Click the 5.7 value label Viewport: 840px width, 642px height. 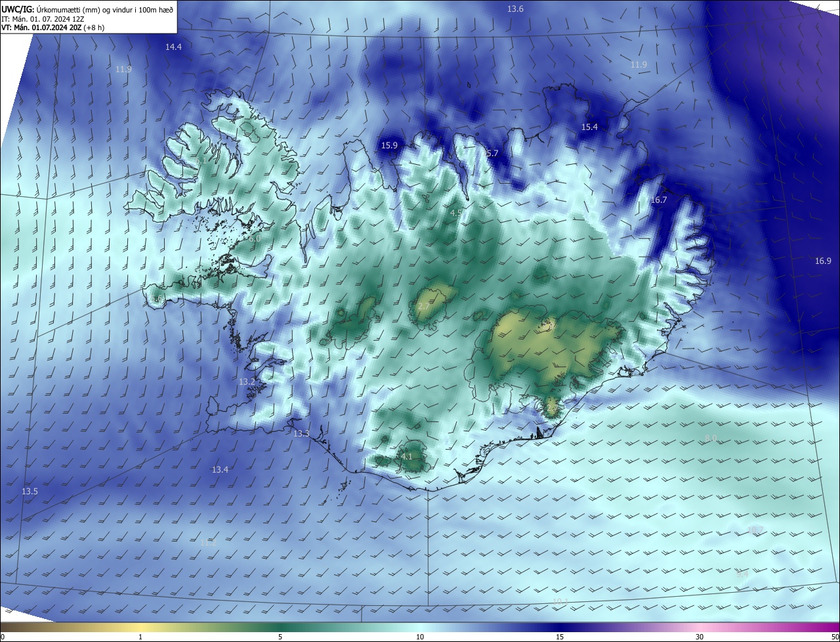tap(492, 154)
